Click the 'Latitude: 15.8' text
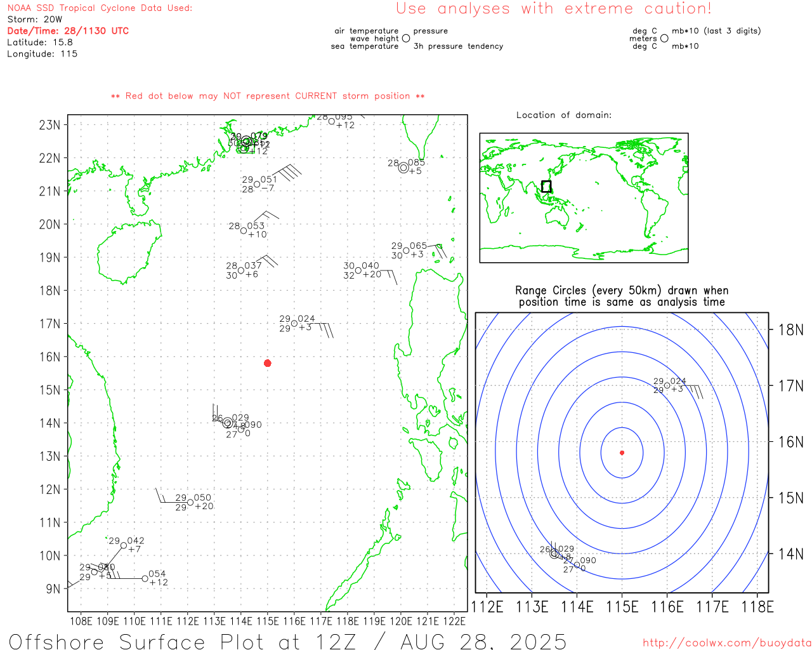 point(40,43)
